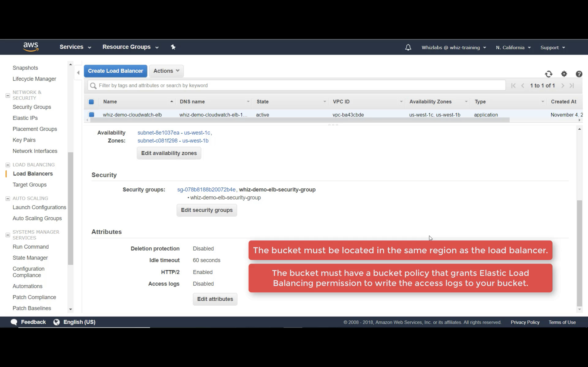Collapse the Load Balancing sidebar section
Viewport: 588px width, 367px height.
tap(8, 165)
